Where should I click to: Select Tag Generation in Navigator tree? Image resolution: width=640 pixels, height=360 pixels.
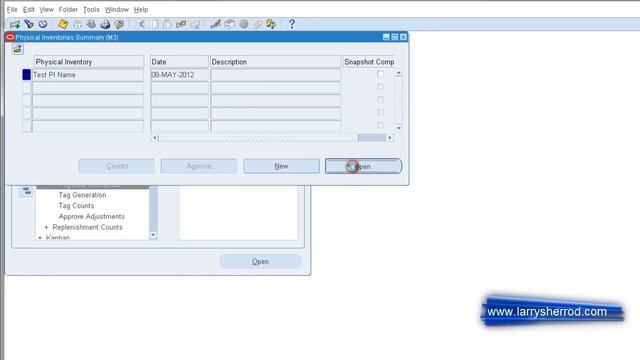82,195
